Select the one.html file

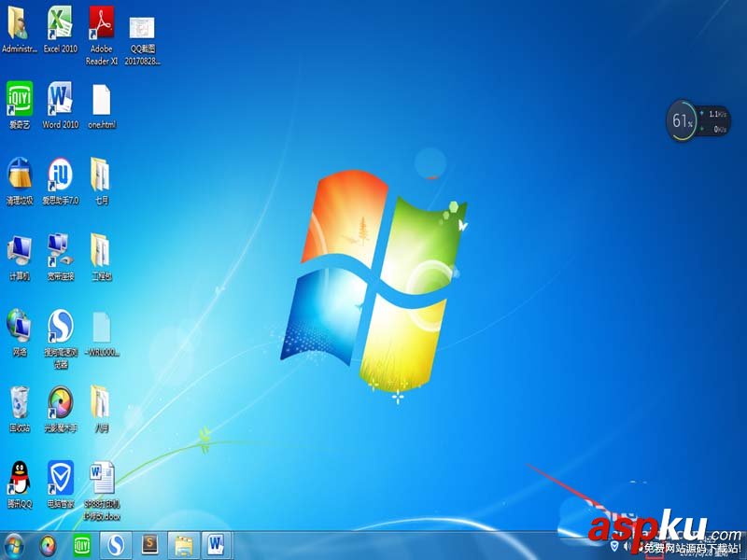[102, 106]
